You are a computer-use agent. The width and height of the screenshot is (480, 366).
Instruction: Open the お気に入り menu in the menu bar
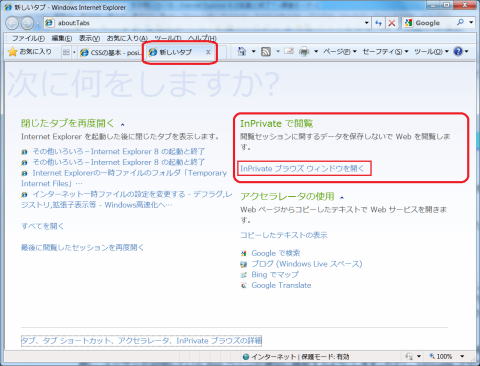pyautogui.click(x=127, y=38)
